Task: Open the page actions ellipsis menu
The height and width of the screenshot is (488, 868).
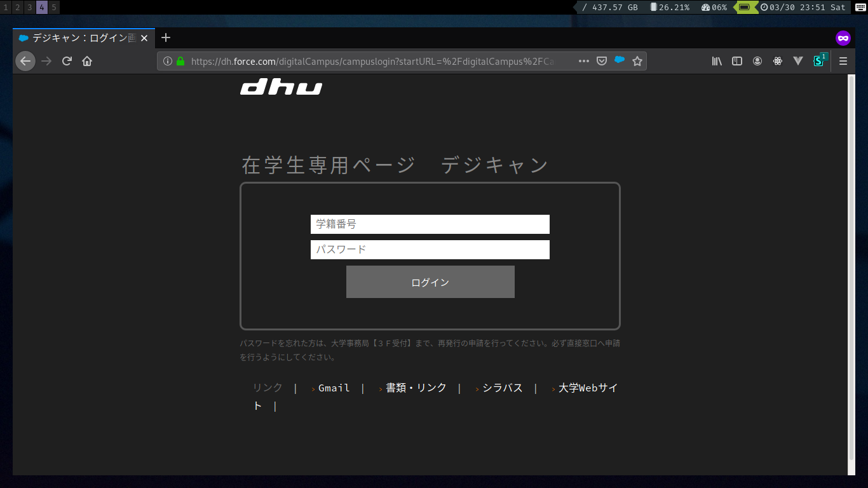Action: [x=583, y=61]
